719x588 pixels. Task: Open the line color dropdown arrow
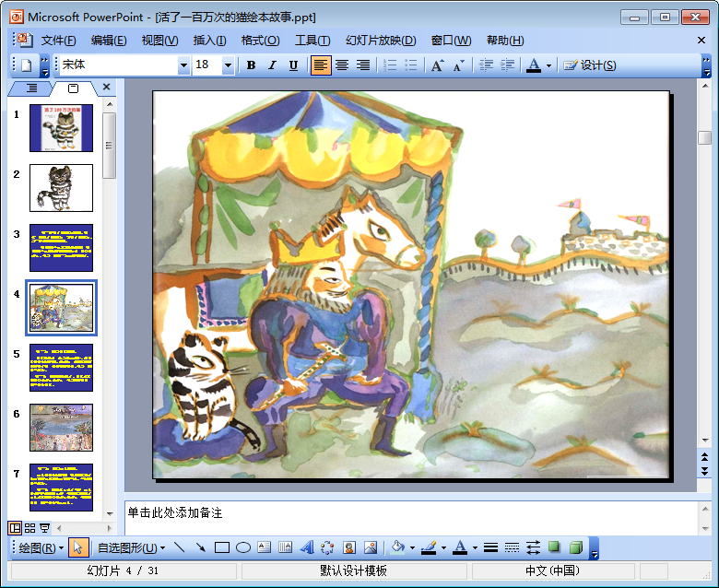443,548
